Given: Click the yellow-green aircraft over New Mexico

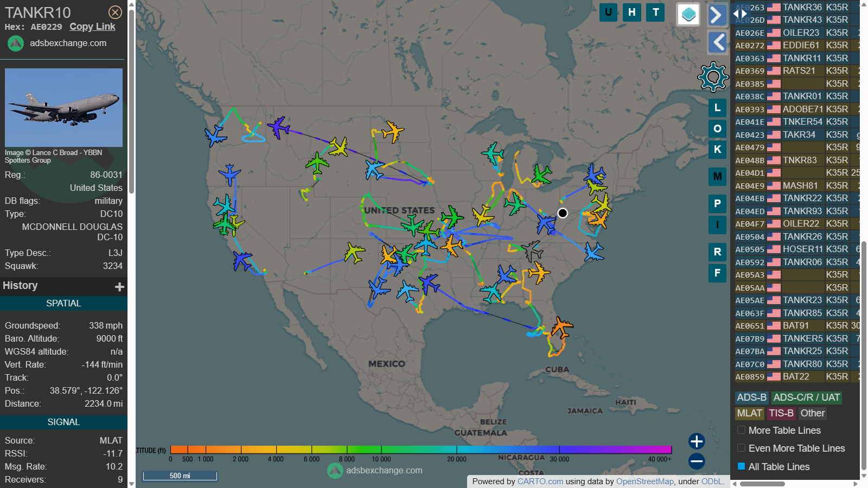Looking at the screenshot, I should click(354, 253).
